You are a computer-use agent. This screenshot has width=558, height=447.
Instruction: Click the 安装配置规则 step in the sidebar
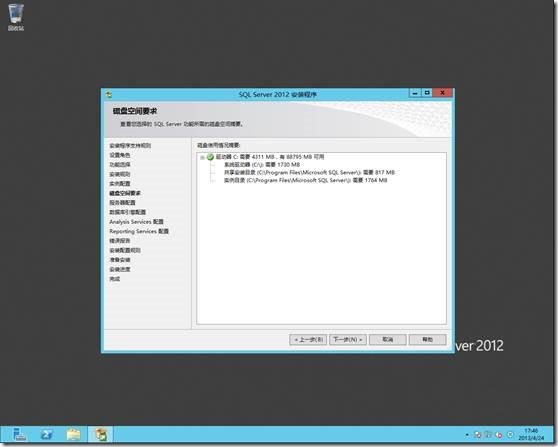tap(125, 251)
